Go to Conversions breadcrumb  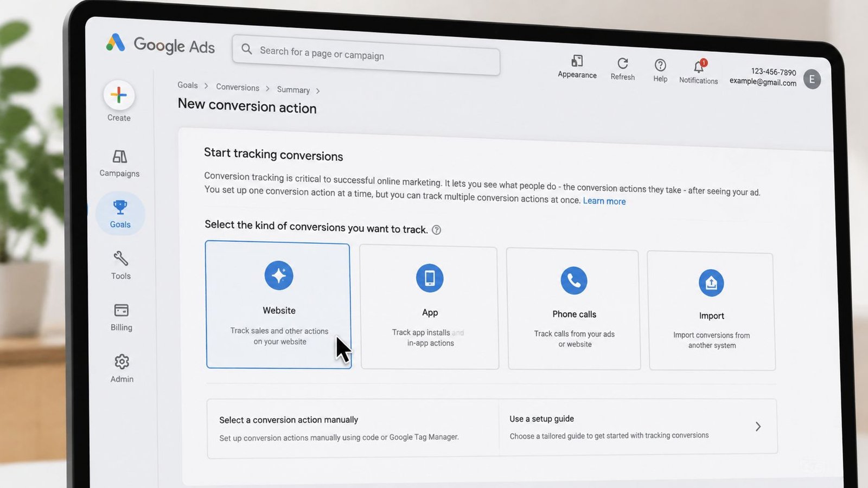click(x=238, y=87)
